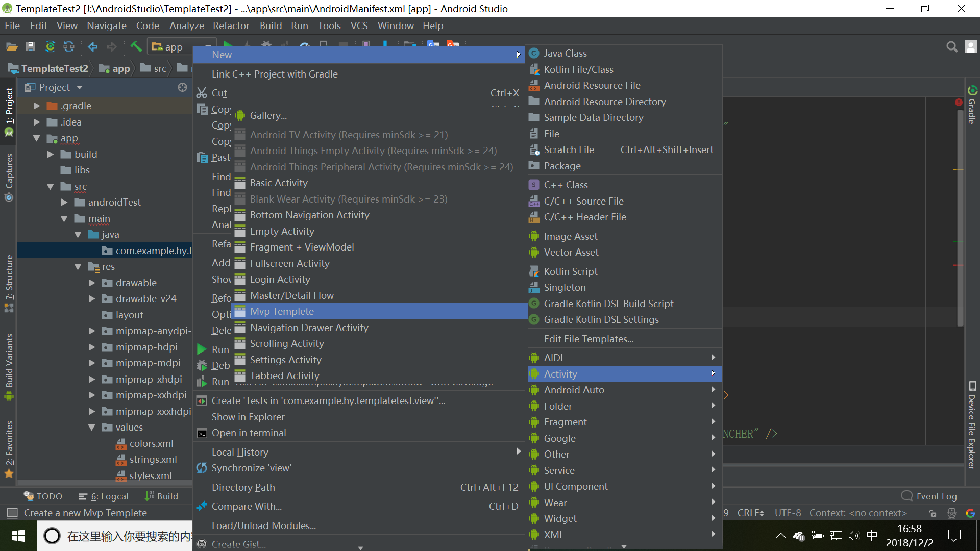
Task: Select Kotlin File/Class entry
Action: coord(625,69)
